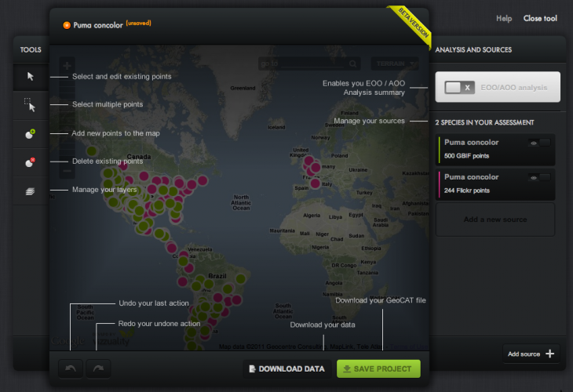Screen dimensions: 573x392
Task: Undo your last action
Action: coord(70,368)
